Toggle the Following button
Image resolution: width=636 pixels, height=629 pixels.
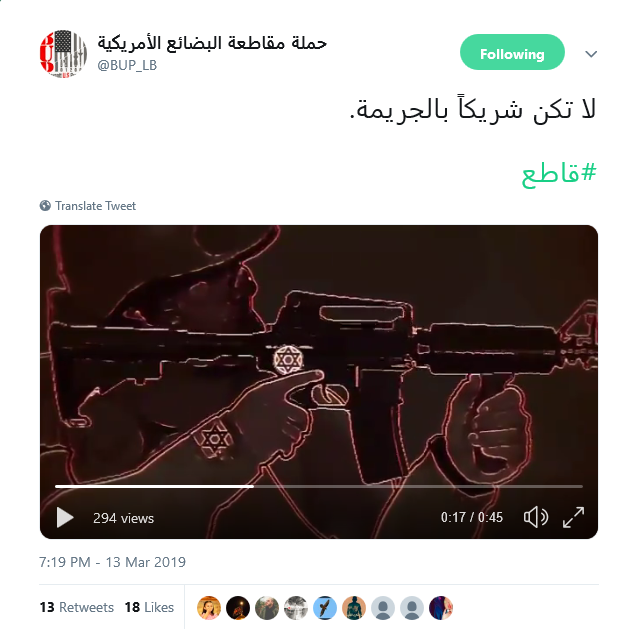point(512,52)
